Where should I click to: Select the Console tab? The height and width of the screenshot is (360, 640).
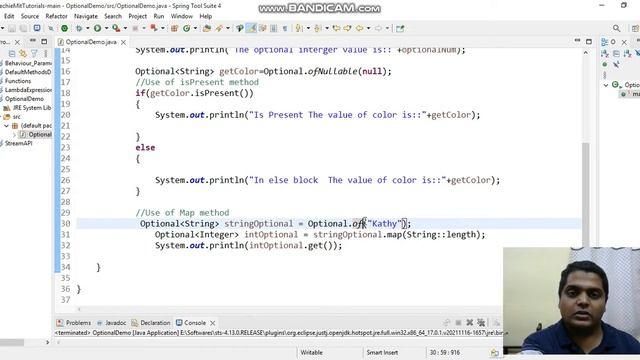pyautogui.click(x=191, y=322)
